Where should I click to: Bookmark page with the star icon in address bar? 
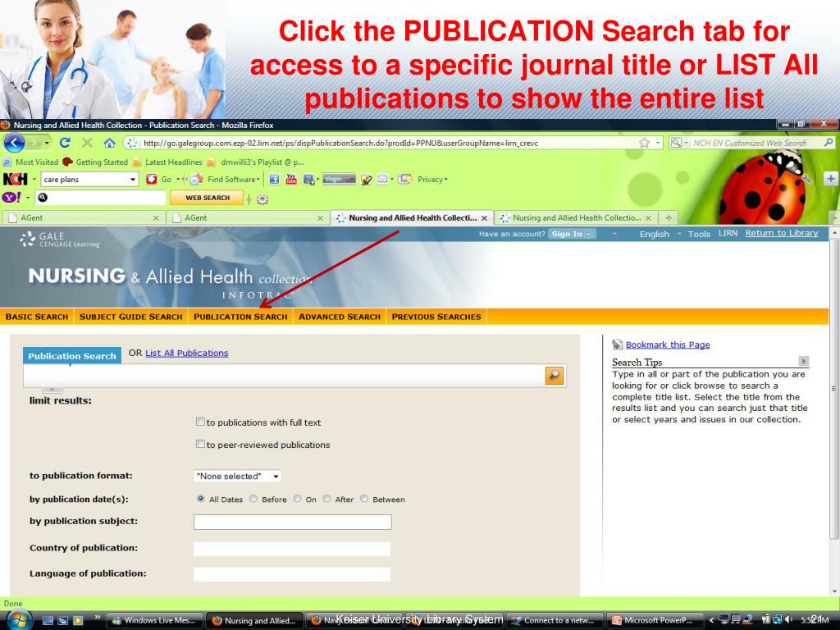point(645,143)
